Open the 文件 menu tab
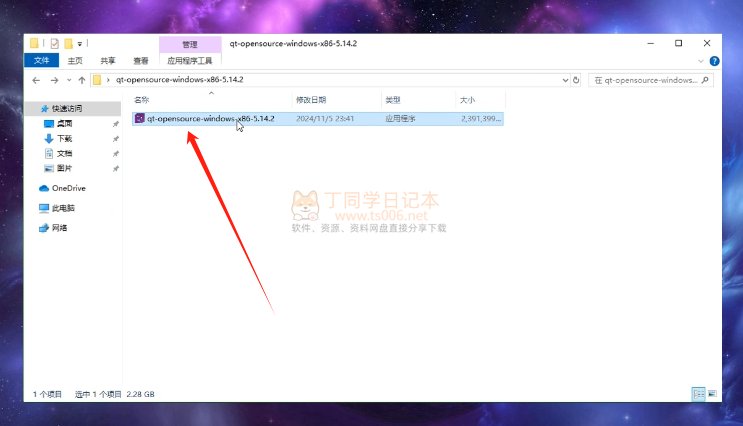This screenshot has width=743, height=426. 41,61
